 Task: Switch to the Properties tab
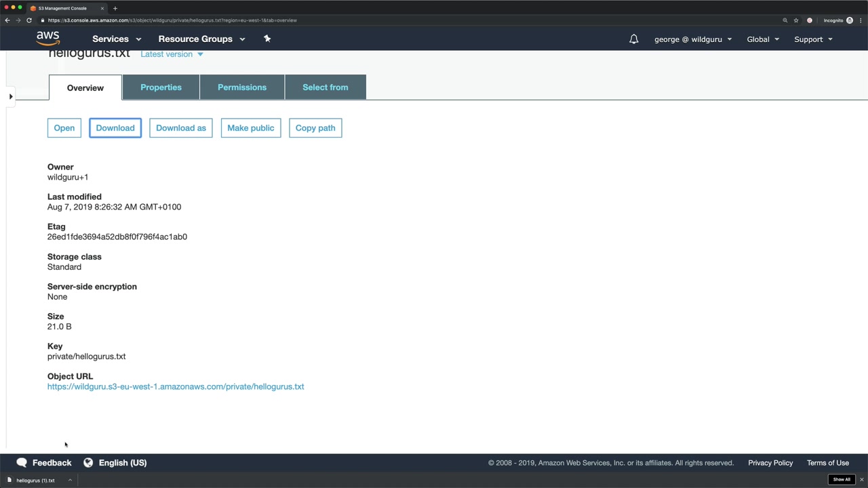(161, 87)
